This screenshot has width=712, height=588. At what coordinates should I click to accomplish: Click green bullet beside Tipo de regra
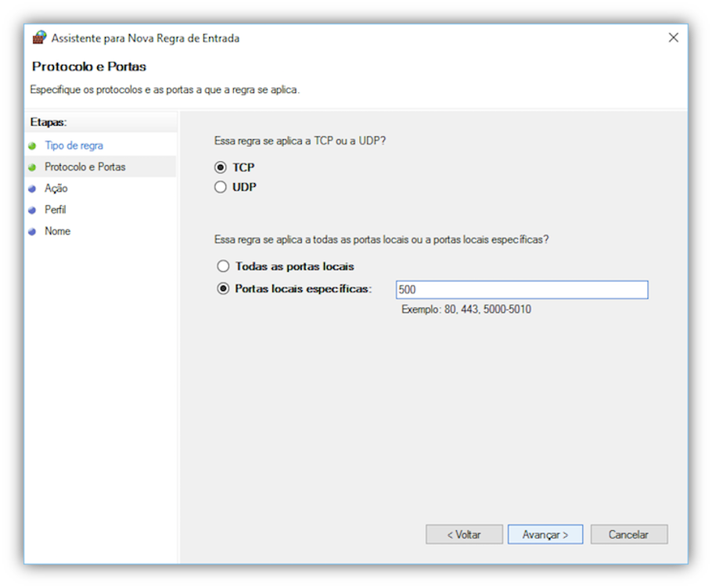pos(32,145)
